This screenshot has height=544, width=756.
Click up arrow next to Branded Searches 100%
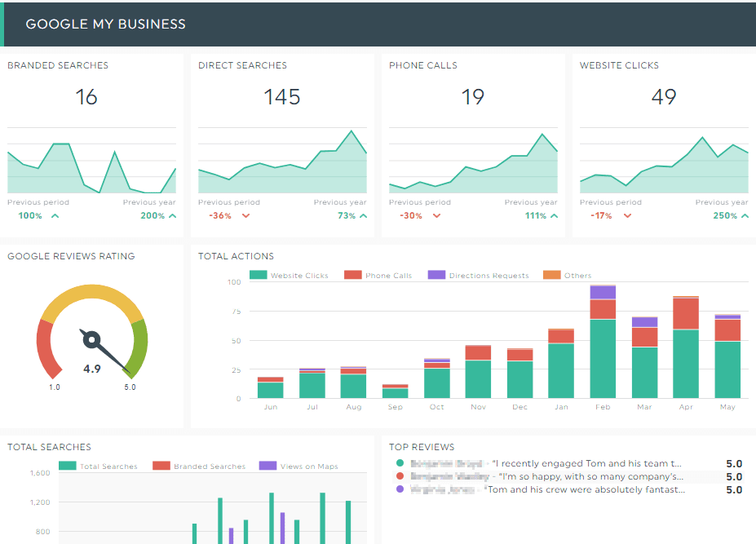pos(55,215)
